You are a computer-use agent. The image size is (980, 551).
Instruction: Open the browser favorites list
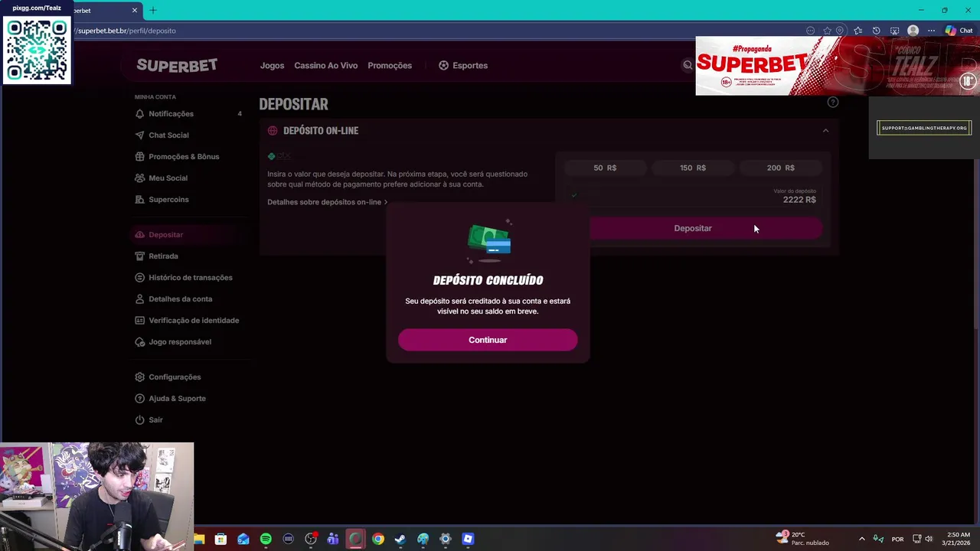[x=857, y=31]
